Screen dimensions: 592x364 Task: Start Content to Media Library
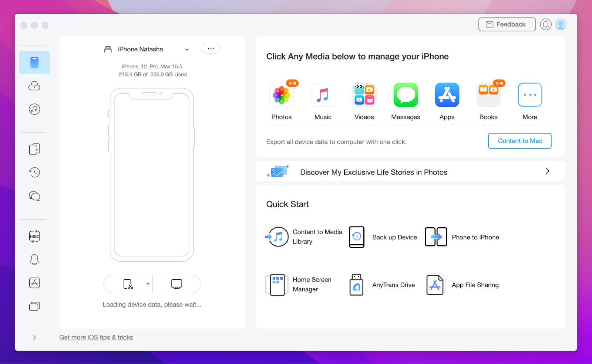pyautogui.click(x=304, y=237)
